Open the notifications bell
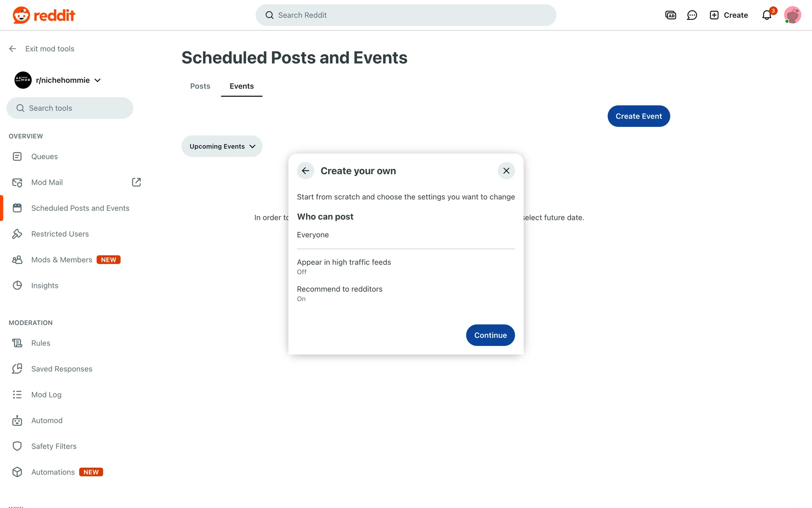This screenshot has height=508, width=812. (767, 15)
